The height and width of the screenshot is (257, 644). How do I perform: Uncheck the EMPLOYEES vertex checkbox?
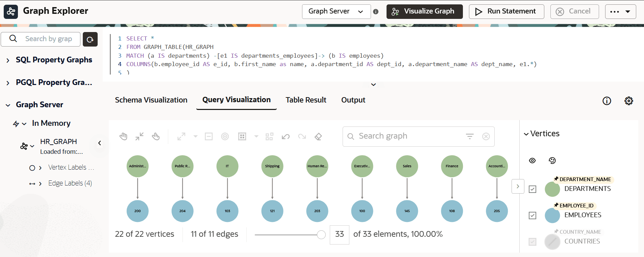(x=532, y=216)
